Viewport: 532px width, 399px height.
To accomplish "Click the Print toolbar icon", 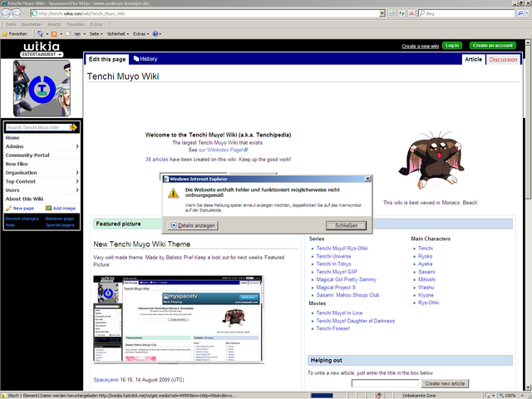I will tap(77, 34).
